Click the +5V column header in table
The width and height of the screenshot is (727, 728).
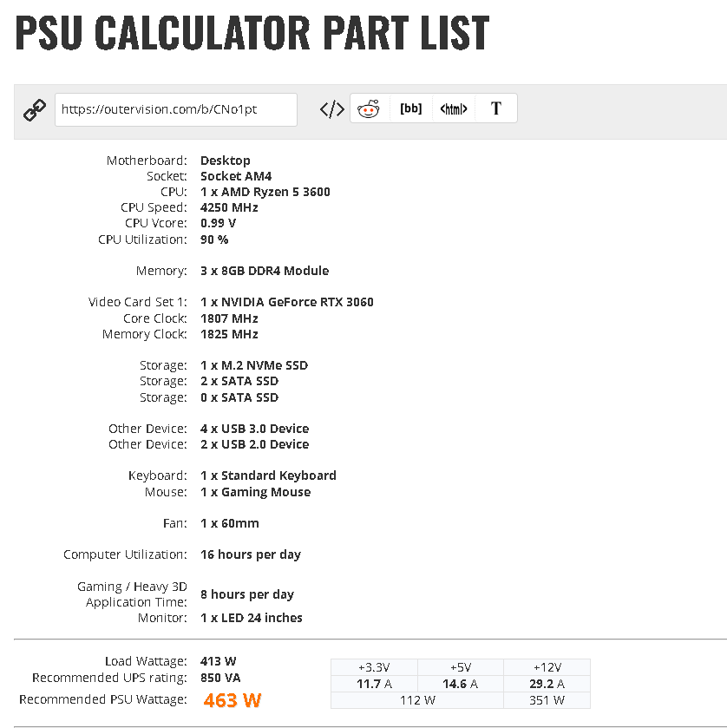tap(461, 667)
